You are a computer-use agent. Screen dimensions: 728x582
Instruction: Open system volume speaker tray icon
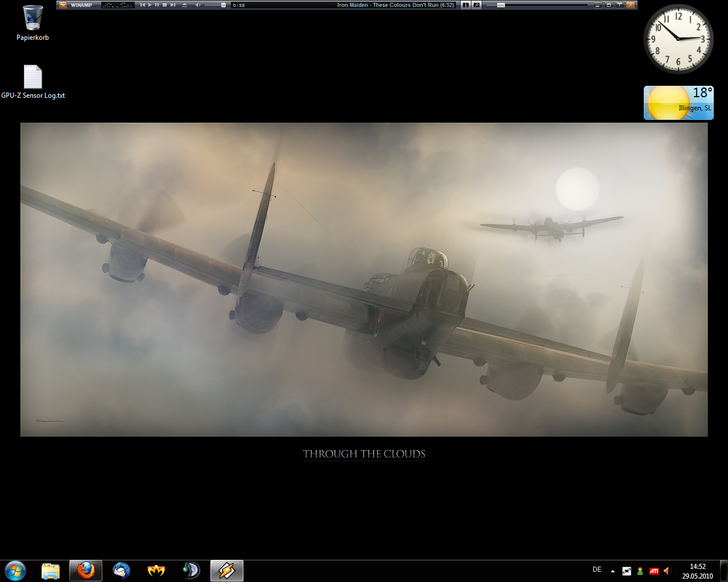(x=668, y=571)
